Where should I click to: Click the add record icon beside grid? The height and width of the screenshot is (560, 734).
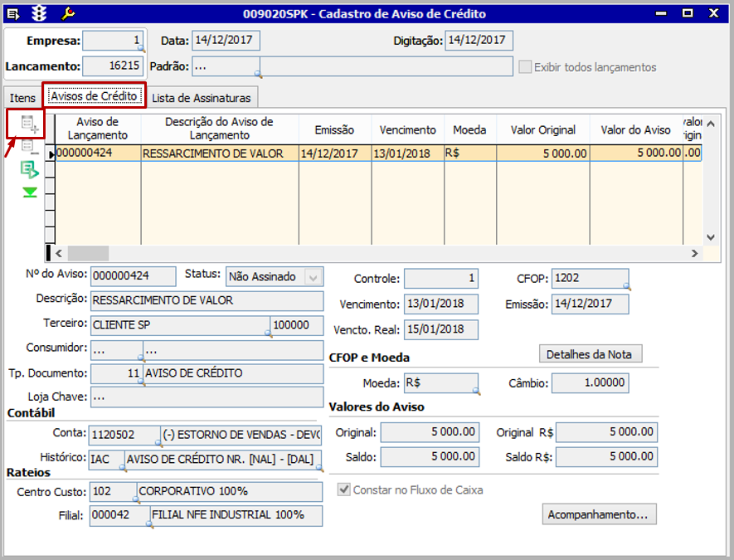(x=29, y=125)
